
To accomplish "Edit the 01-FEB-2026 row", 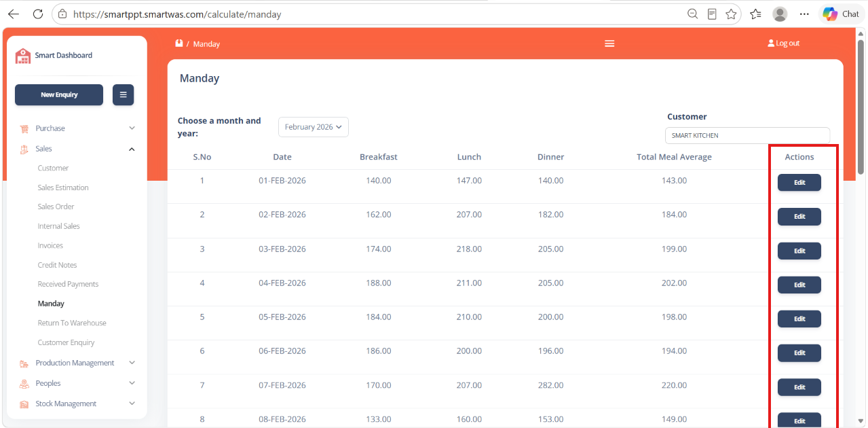I will 799,183.
